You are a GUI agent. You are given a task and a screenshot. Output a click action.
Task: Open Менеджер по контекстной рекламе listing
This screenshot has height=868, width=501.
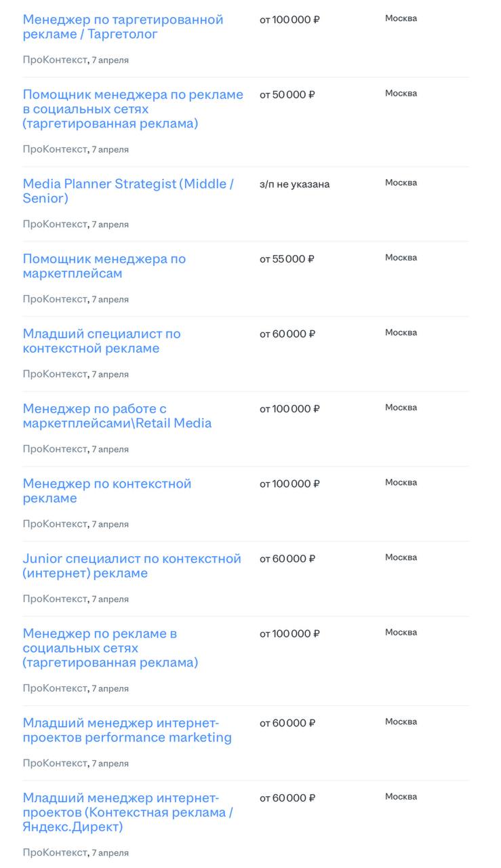click(106, 491)
